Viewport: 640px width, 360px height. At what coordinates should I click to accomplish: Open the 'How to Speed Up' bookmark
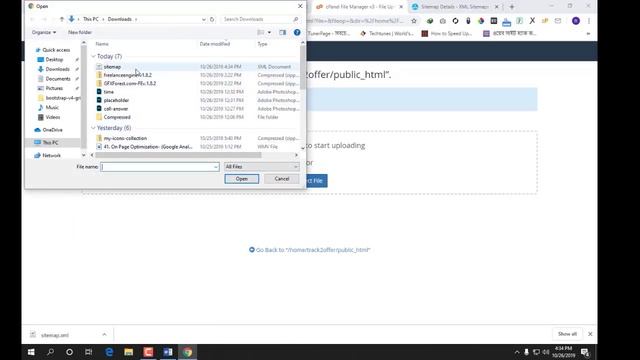pos(447,33)
